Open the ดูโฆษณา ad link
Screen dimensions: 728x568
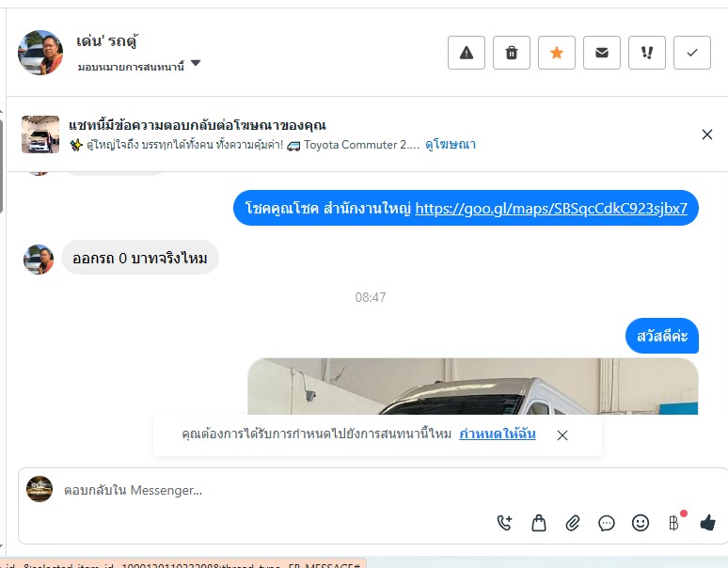tap(451, 145)
